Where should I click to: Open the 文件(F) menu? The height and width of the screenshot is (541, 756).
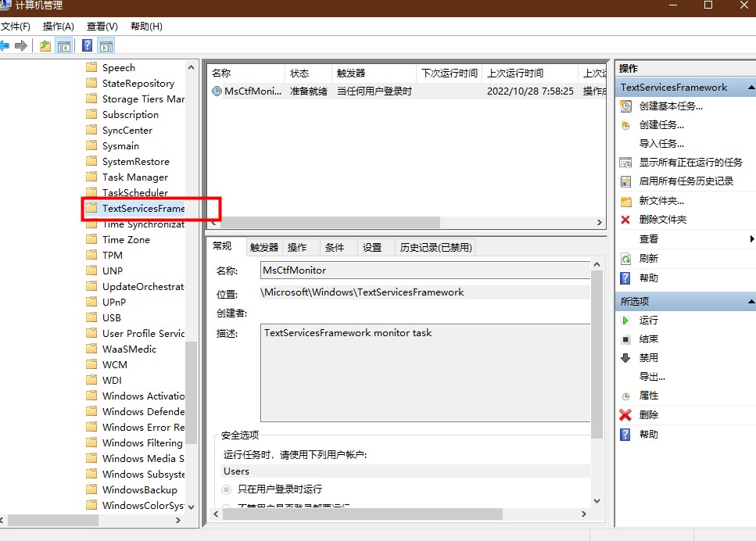tap(16, 27)
